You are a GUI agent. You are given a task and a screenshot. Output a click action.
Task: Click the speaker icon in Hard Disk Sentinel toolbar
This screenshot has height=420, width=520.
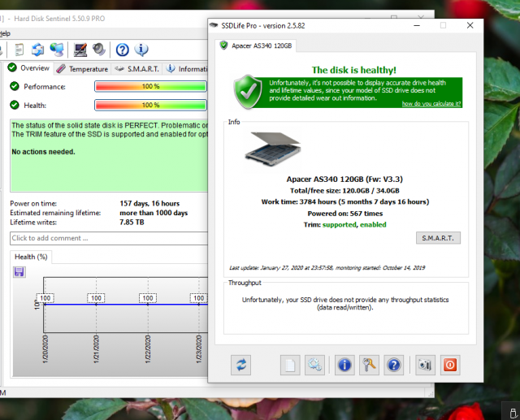[x=98, y=50]
